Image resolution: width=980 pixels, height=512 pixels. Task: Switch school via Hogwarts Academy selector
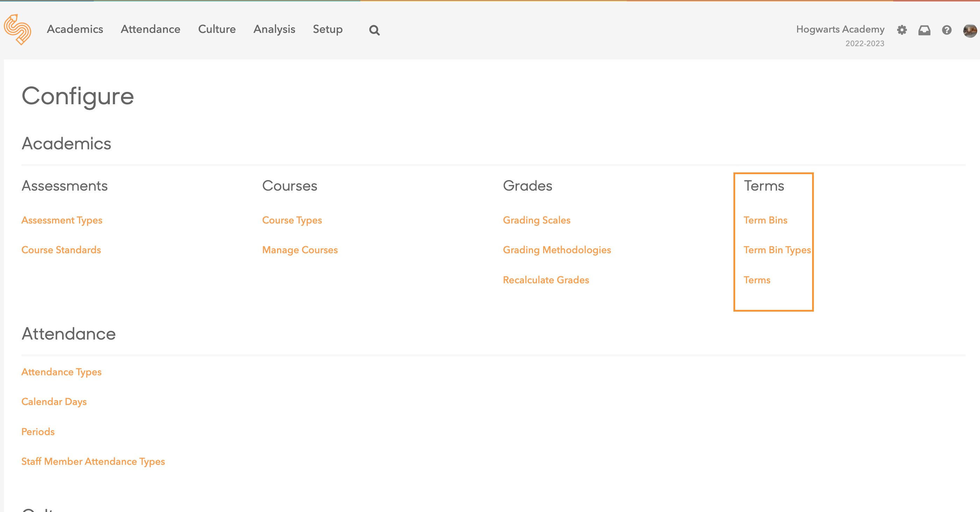coord(840,29)
